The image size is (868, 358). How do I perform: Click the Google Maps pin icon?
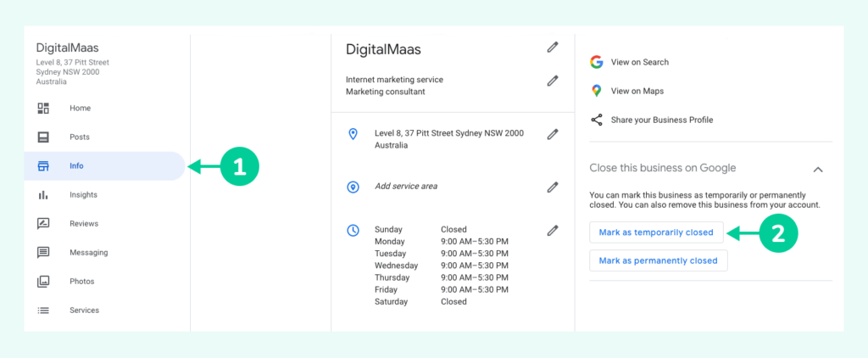[596, 91]
